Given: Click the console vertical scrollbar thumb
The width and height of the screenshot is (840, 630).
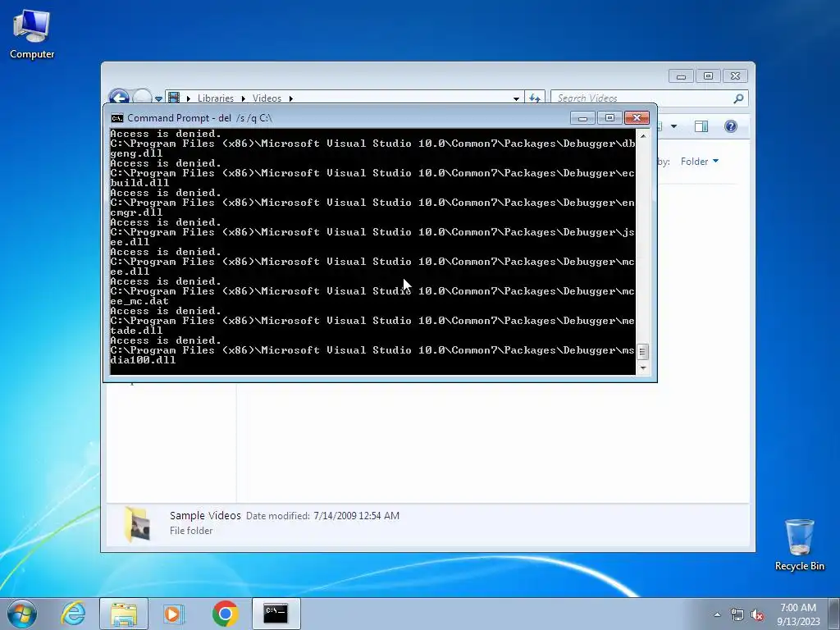Looking at the screenshot, I should [642, 352].
